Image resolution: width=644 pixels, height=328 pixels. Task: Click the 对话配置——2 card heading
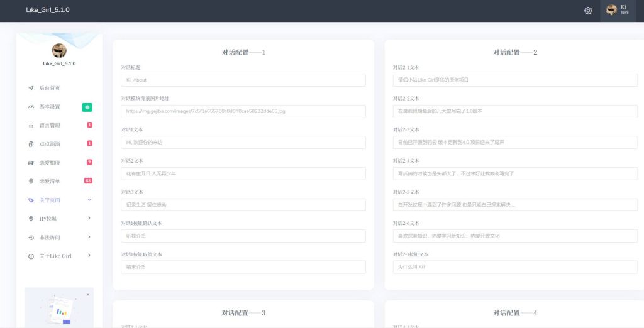[515, 53]
